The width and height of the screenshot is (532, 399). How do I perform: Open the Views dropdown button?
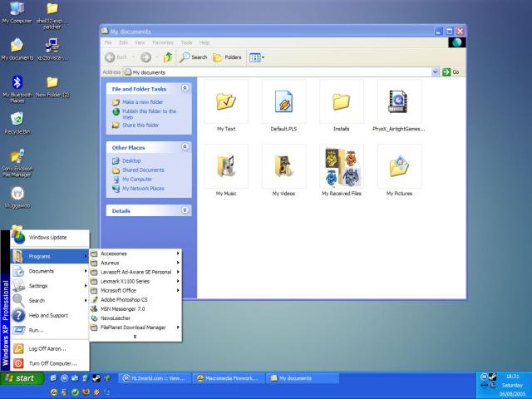point(257,57)
